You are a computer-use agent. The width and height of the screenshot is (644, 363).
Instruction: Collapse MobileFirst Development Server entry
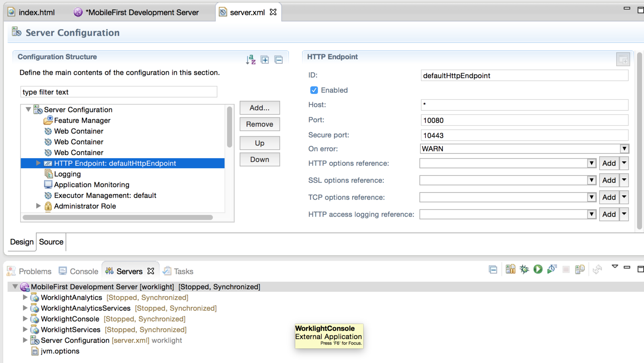tap(15, 286)
